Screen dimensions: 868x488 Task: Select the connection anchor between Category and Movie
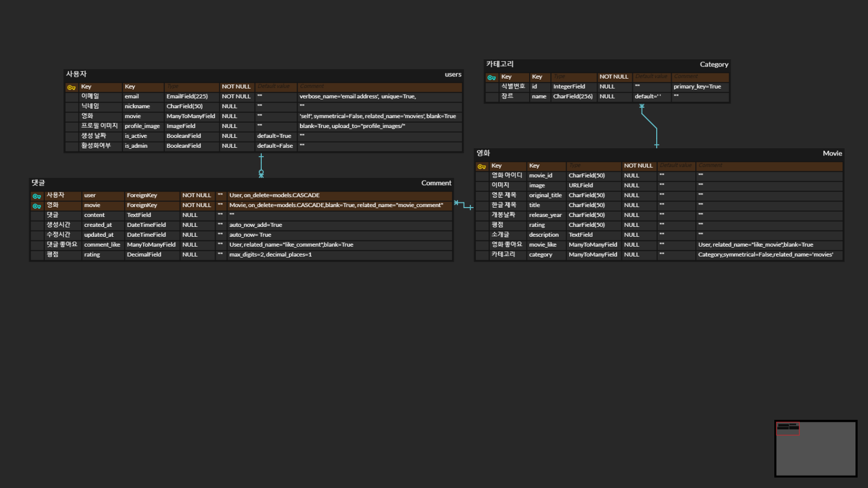pos(656,145)
